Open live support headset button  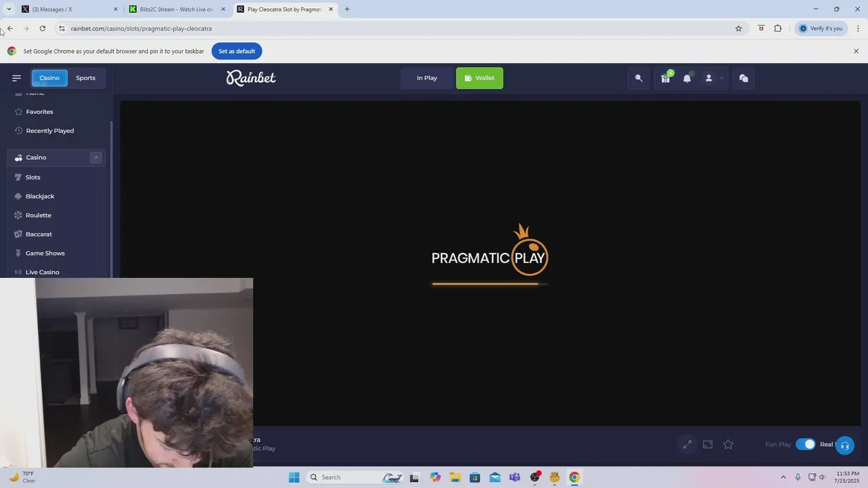(845, 445)
